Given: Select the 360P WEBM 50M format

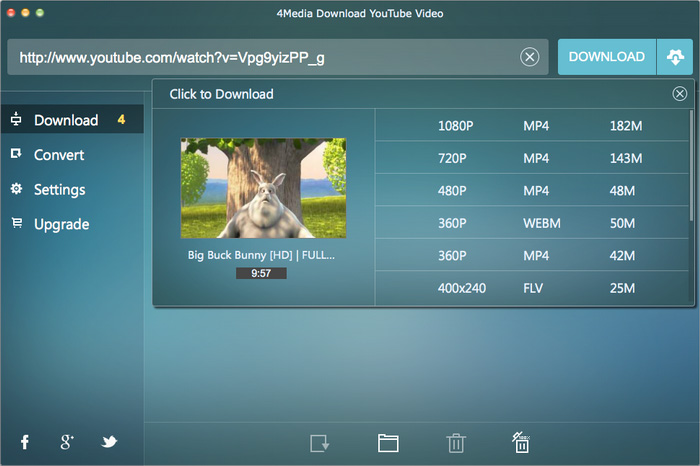Looking at the screenshot, I should pyautogui.click(x=535, y=223).
